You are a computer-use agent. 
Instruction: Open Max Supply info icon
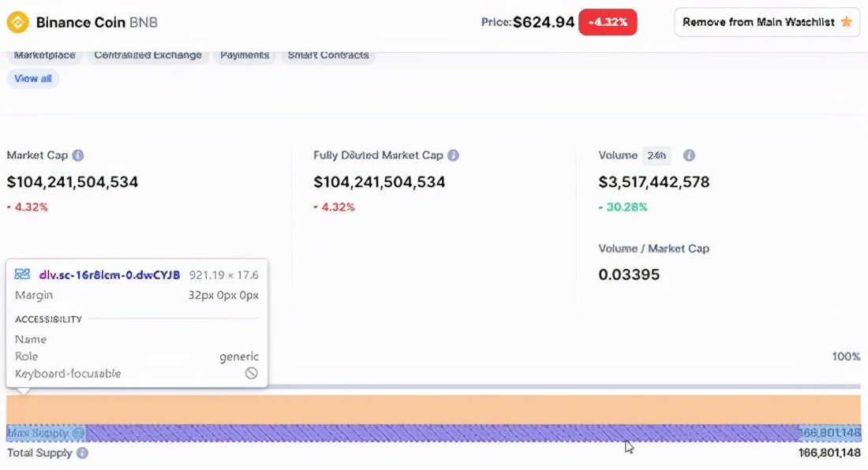pyautogui.click(x=79, y=433)
